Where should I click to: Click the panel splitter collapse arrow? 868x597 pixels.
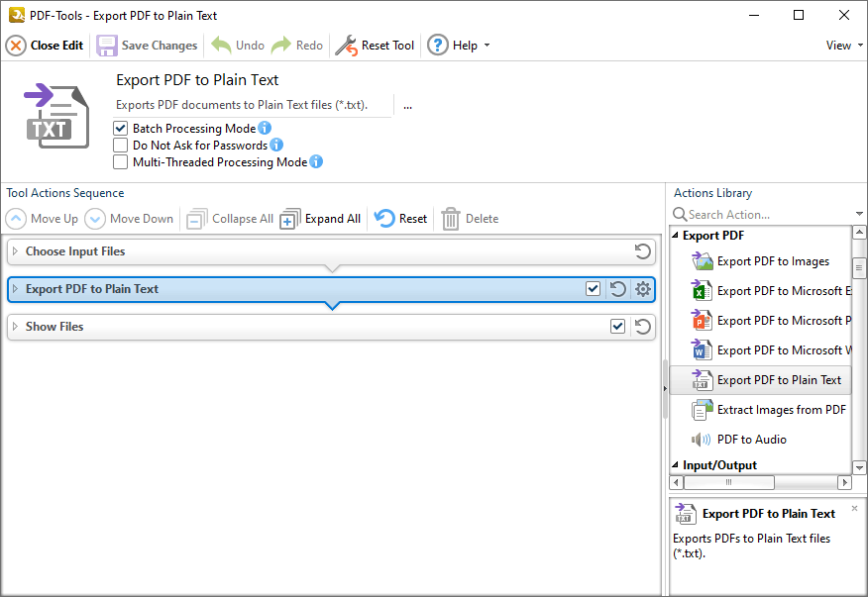click(665, 389)
